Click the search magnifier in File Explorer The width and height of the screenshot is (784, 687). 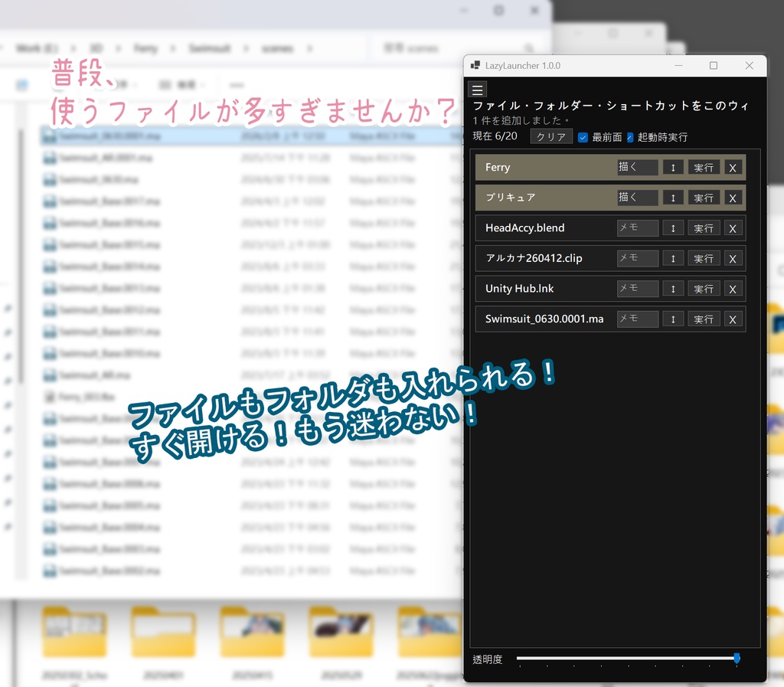[529, 47]
